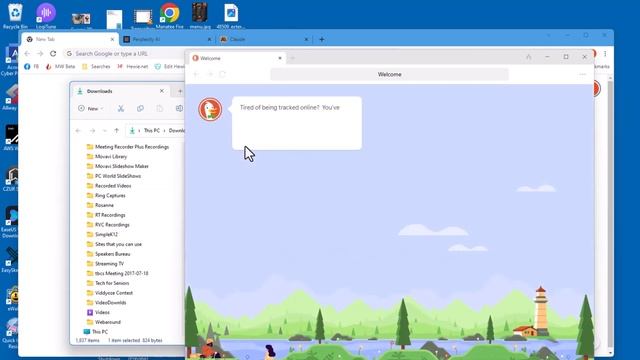Open the Searches bookmark folder in Chrome

(96, 66)
